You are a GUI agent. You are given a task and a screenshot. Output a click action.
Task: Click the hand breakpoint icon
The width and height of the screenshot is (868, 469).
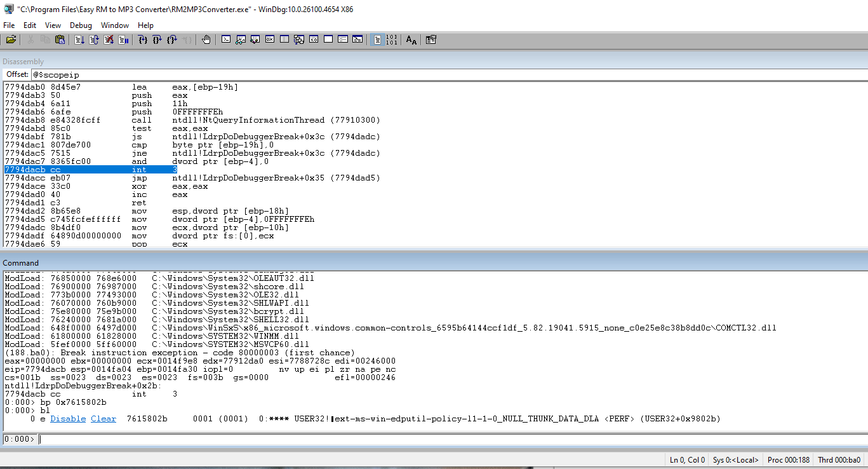[206, 40]
